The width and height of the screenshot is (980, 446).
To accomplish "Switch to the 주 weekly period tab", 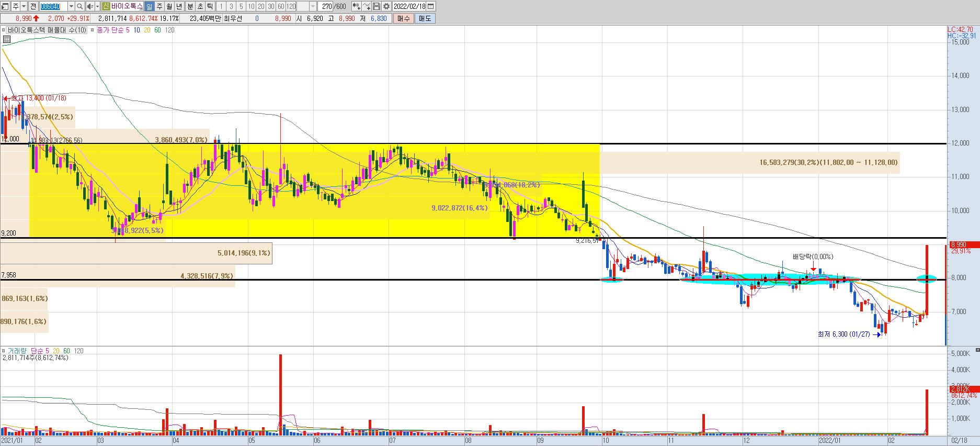I will 159,6.
